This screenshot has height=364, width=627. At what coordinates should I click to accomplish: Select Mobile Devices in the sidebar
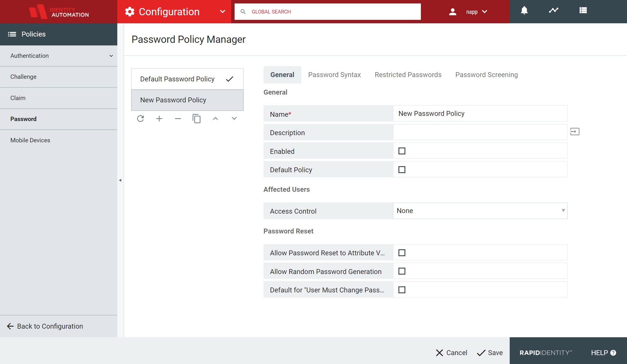[x=59, y=140]
